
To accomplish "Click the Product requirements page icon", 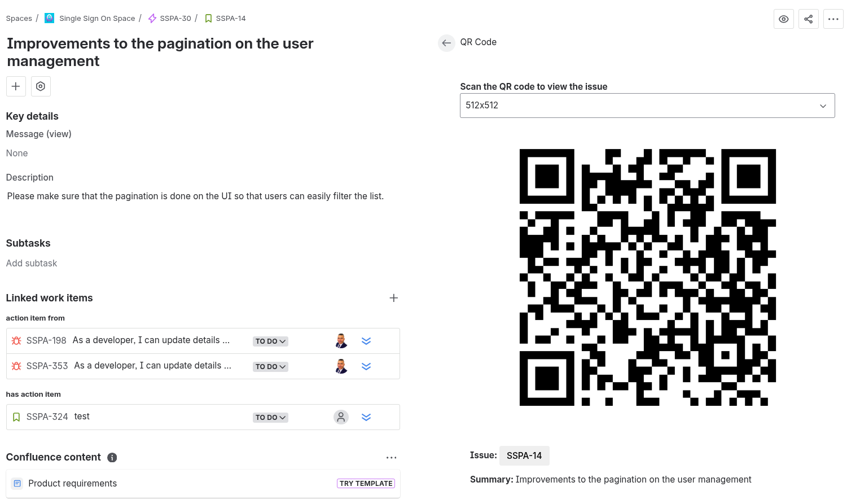I will tap(17, 484).
